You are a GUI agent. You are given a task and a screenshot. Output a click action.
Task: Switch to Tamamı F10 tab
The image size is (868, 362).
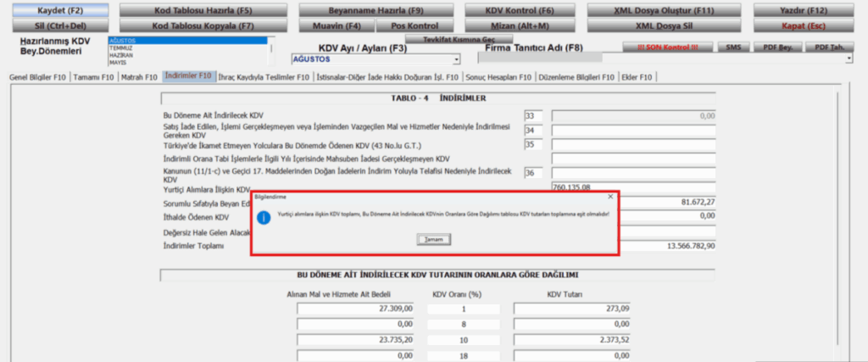click(x=94, y=77)
